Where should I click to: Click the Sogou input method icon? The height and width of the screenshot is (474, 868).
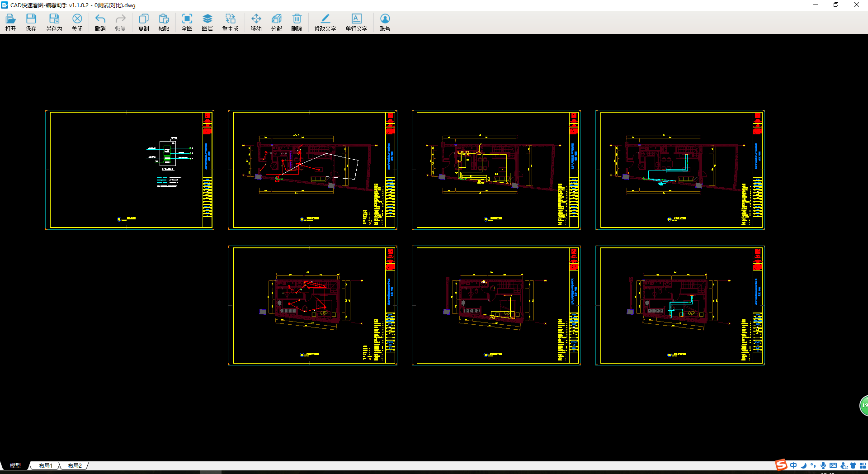781,465
